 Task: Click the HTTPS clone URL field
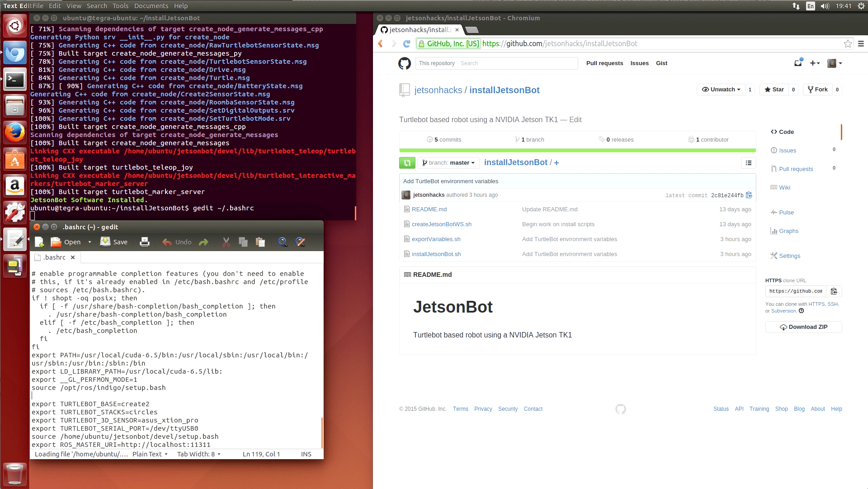tap(796, 291)
